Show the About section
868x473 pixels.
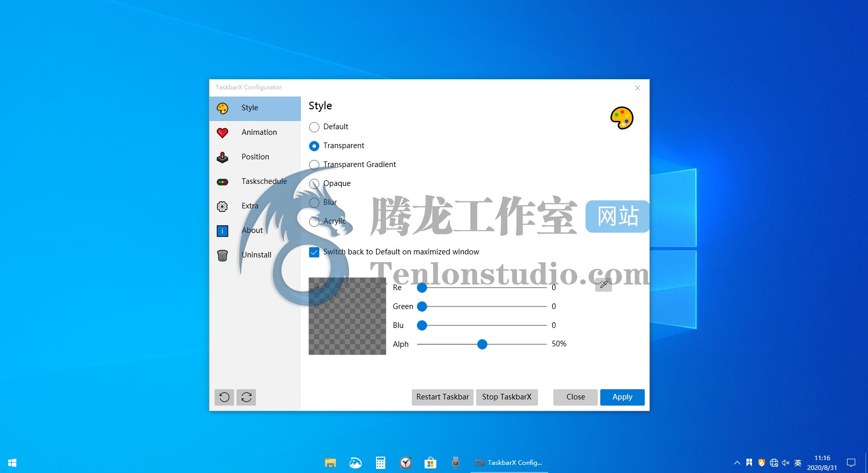tap(255, 231)
